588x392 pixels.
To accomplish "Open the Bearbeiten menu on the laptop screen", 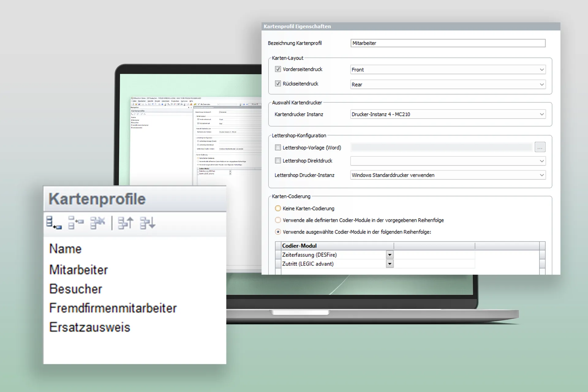I will (142, 101).
